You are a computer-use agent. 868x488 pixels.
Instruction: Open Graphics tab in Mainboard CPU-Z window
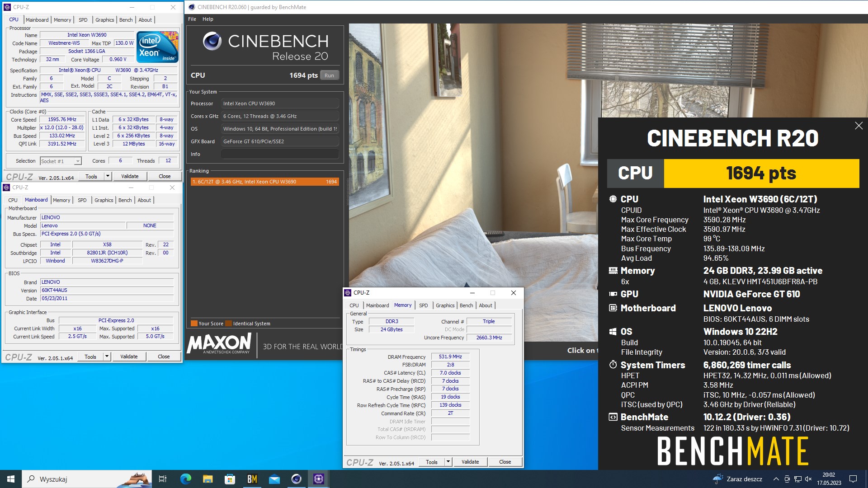click(x=104, y=200)
